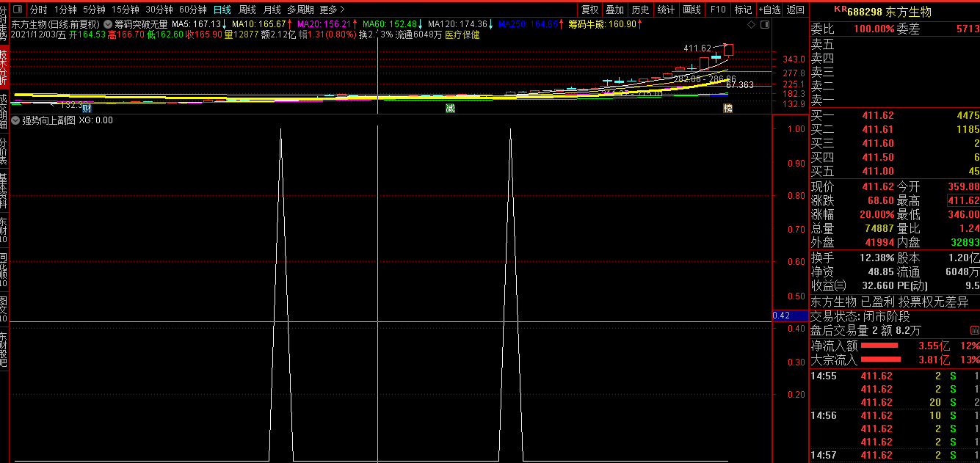Image resolution: width=980 pixels, height=463 pixels.
Task: Click the diamond icon above the K-line chart
Action: click(751, 24)
